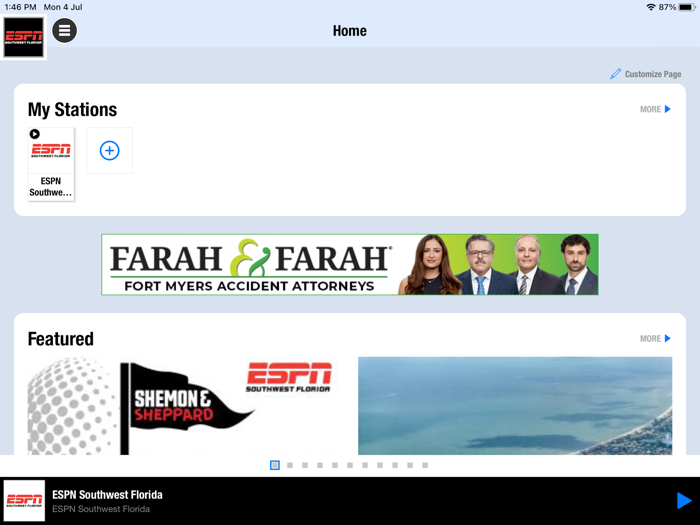Open the Farah & Farah attorneys banner ad
The height and width of the screenshot is (525, 700).
coord(350,264)
